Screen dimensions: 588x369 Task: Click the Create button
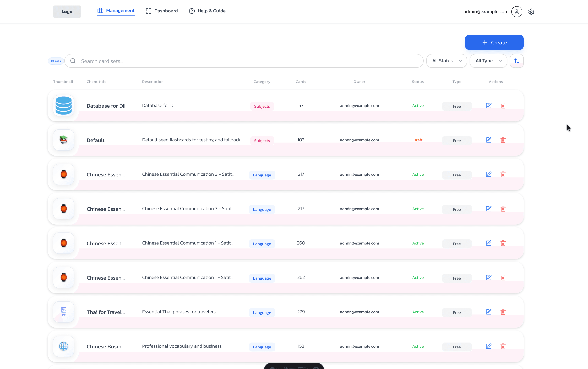pyautogui.click(x=494, y=42)
